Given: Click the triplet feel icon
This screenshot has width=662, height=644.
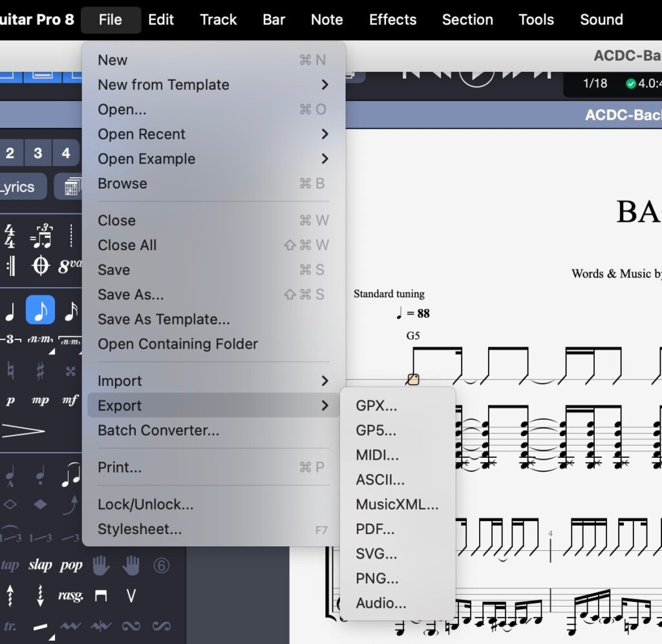Looking at the screenshot, I should click(x=41, y=237).
